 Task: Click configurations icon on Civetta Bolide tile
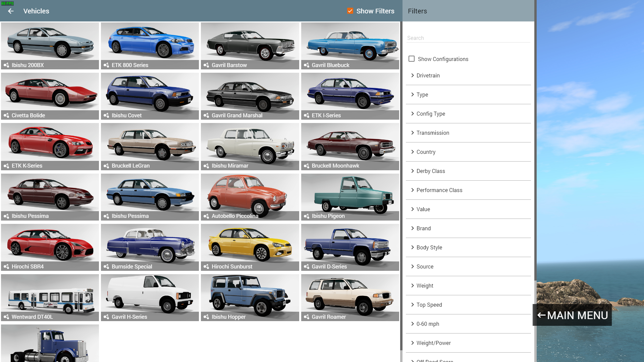pyautogui.click(x=6, y=115)
